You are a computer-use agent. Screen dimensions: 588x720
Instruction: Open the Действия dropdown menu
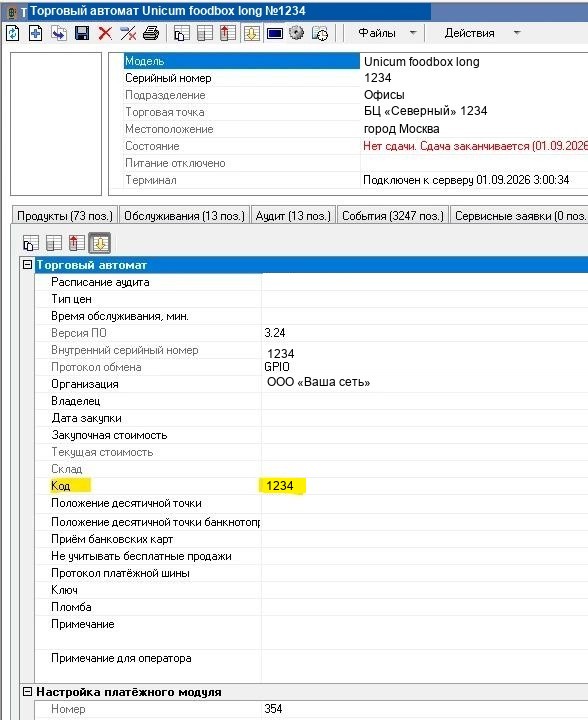(483, 33)
